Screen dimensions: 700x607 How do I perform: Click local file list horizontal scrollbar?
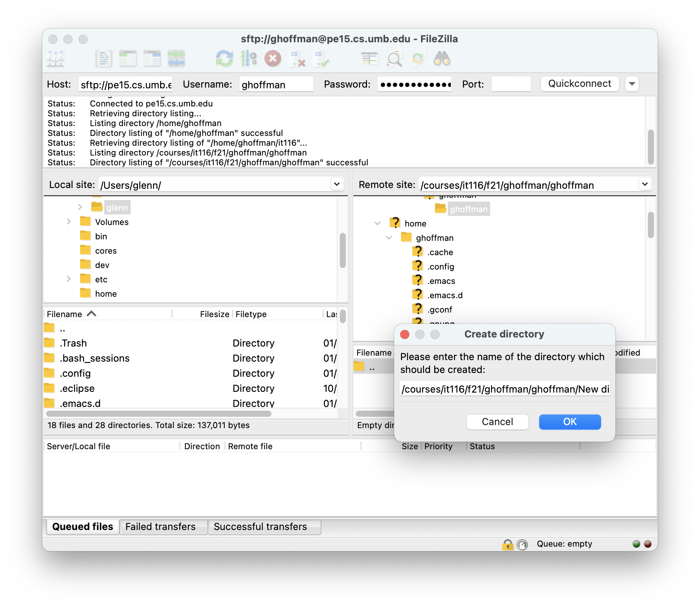[159, 414]
